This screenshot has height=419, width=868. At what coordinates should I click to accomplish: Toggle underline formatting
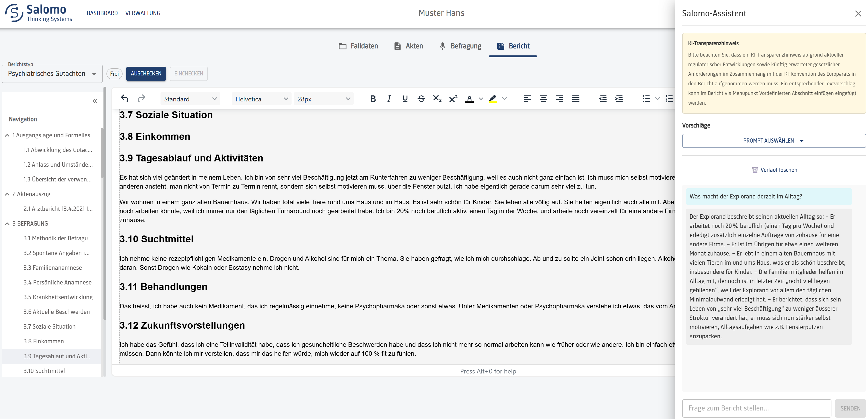(405, 99)
